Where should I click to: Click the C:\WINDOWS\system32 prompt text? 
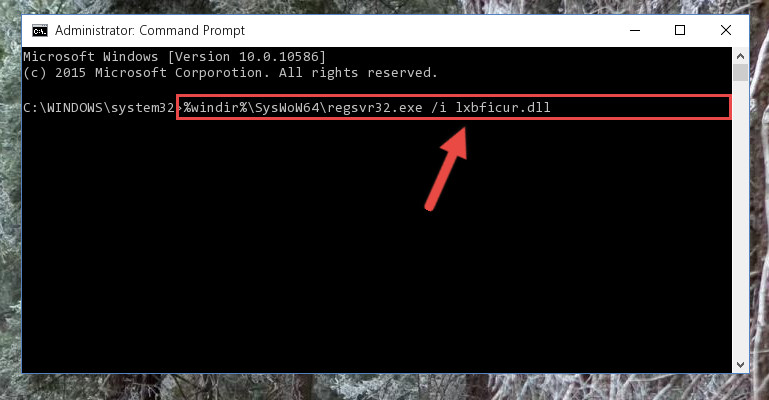[99, 108]
